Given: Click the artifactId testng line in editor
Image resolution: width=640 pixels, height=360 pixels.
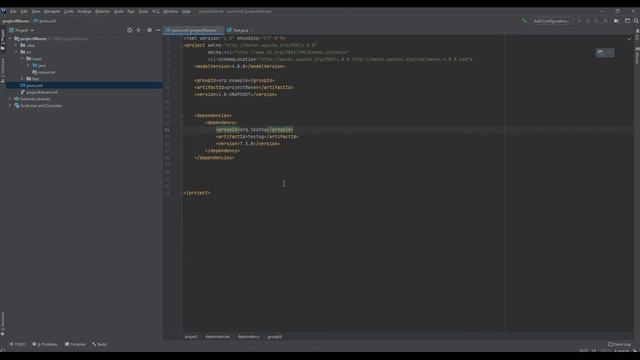Looking at the screenshot, I should point(257,137).
